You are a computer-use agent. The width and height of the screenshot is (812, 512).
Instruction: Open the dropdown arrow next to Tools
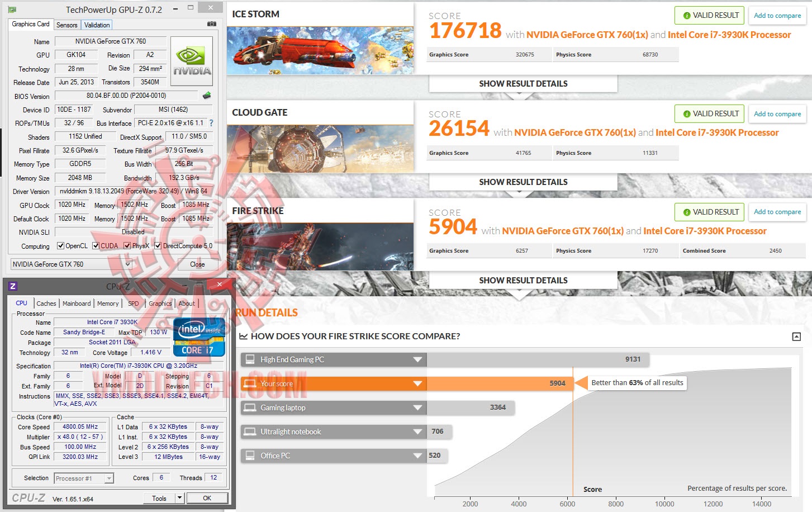coord(179,498)
